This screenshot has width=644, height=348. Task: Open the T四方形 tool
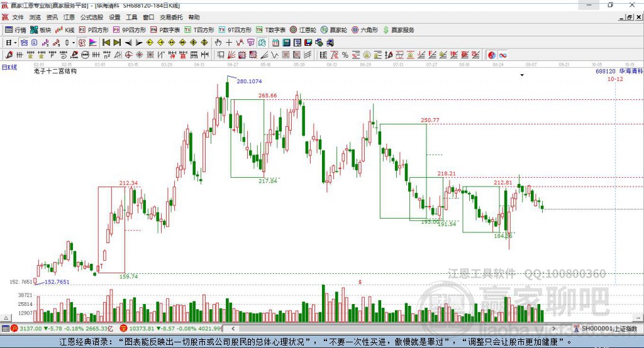(x=199, y=30)
